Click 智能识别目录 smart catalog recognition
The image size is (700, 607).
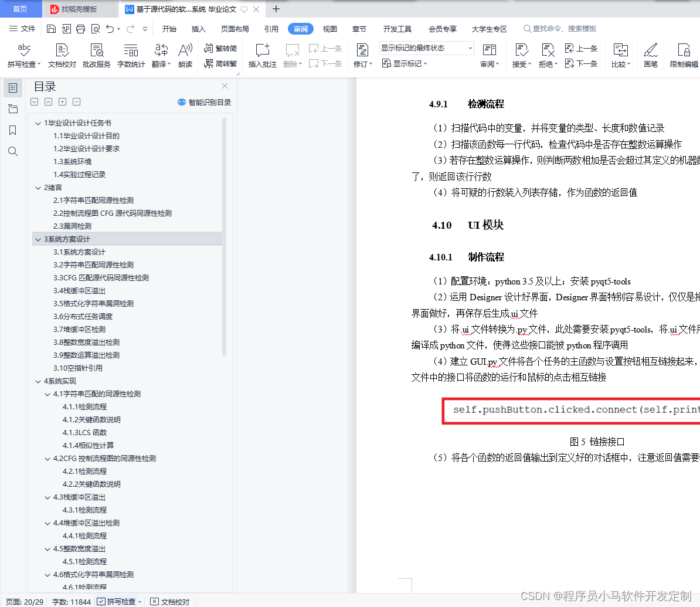[x=203, y=102]
